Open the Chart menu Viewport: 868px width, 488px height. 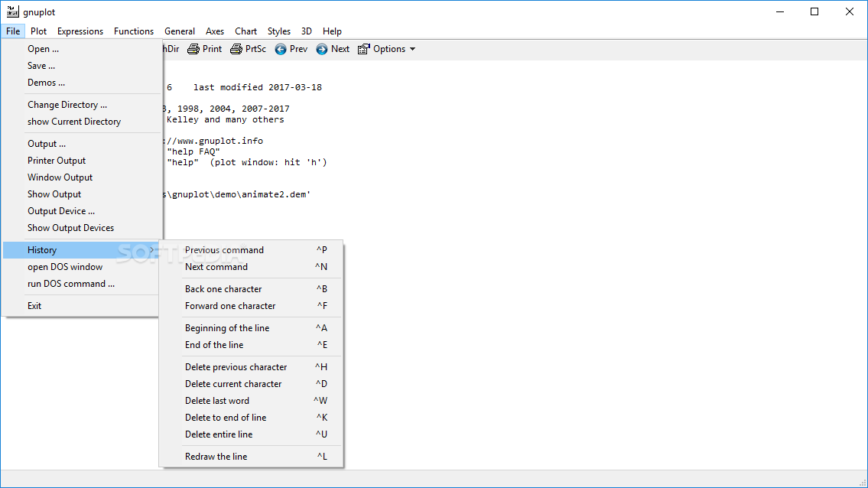pyautogui.click(x=245, y=31)
